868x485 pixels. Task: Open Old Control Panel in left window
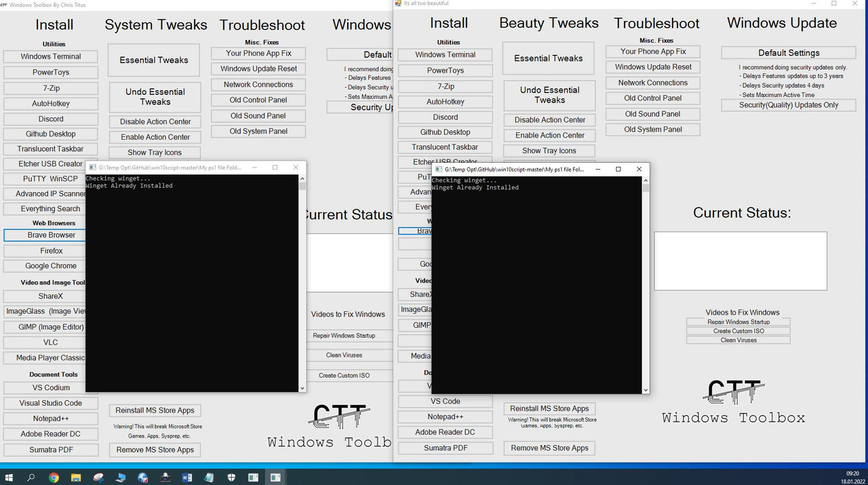tap(258, 100)
